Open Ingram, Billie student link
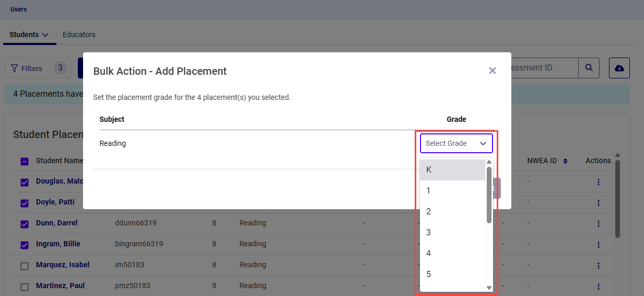The width and height of the screenshot is (644, 296). click(58, 244)
